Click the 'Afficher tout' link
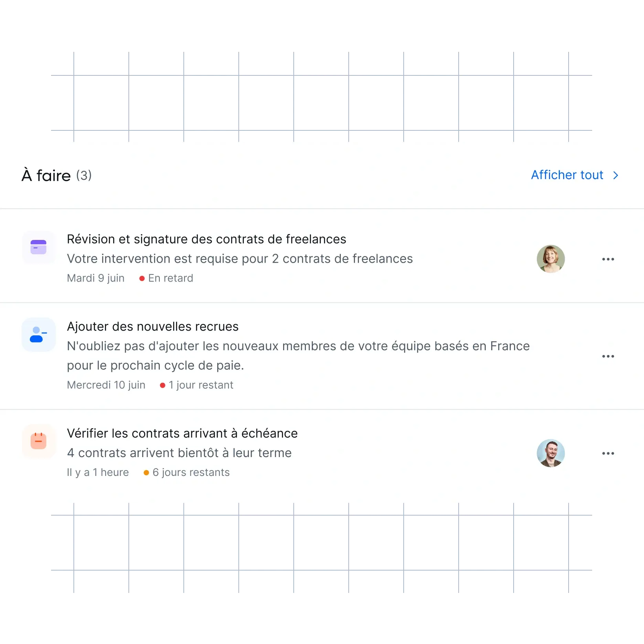This screenshot has height=644, width=644. [x=567, y=175]
